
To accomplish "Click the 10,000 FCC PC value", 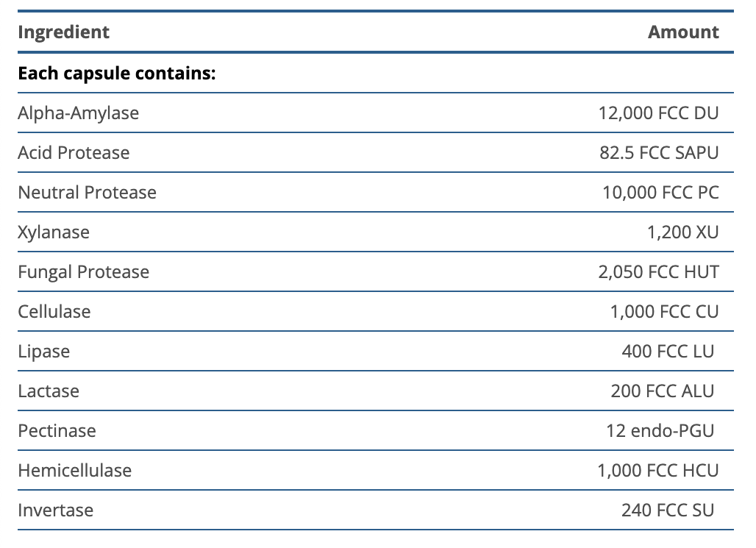I will (x=660, y=193).
